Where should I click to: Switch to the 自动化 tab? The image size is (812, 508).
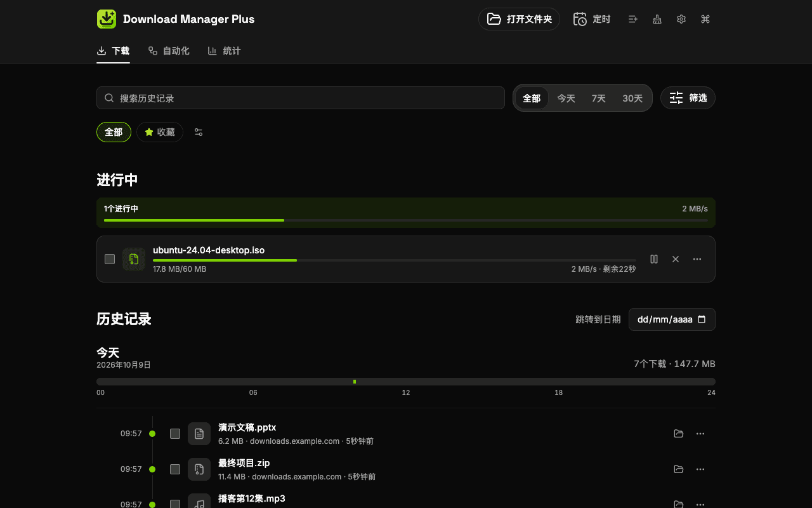pyautogui.click(x=169, y=51)
